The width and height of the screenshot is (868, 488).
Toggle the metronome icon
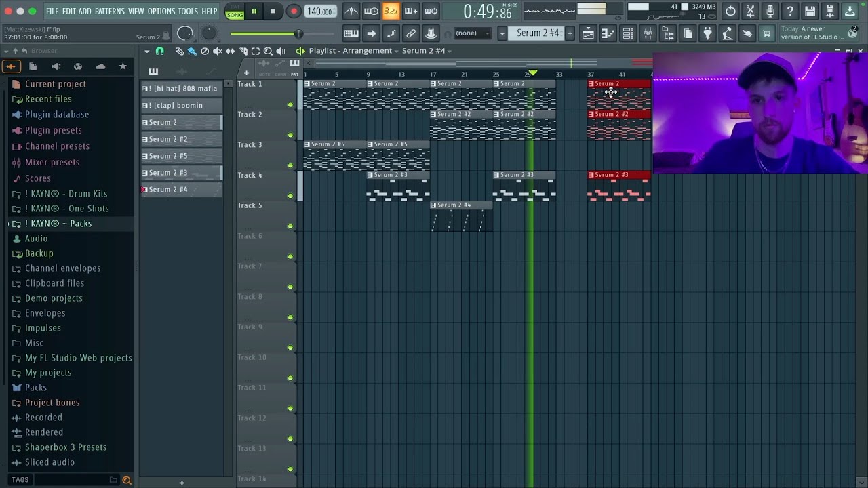[351, 11]
